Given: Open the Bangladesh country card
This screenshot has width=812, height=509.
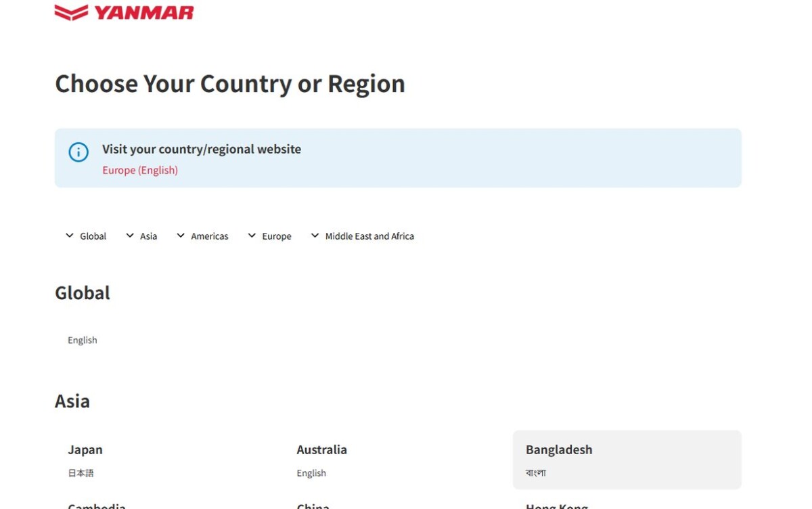Looking at the screenshot, I should tap(627, 460).
